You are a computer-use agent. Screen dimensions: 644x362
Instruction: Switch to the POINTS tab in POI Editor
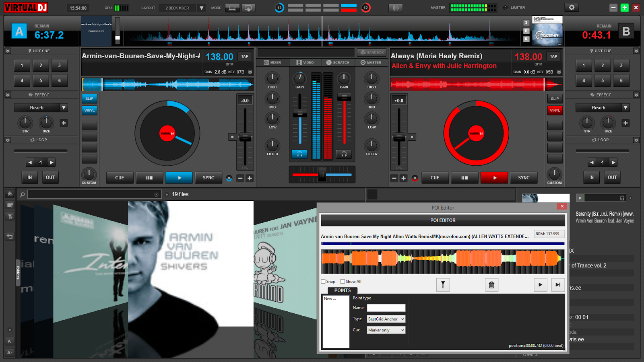coord(343,290)
